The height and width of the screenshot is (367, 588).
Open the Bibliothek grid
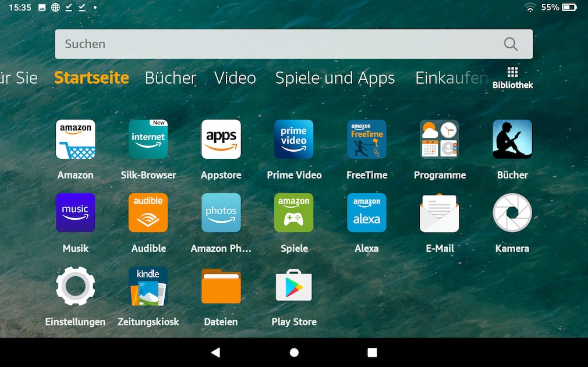(513, 79)
